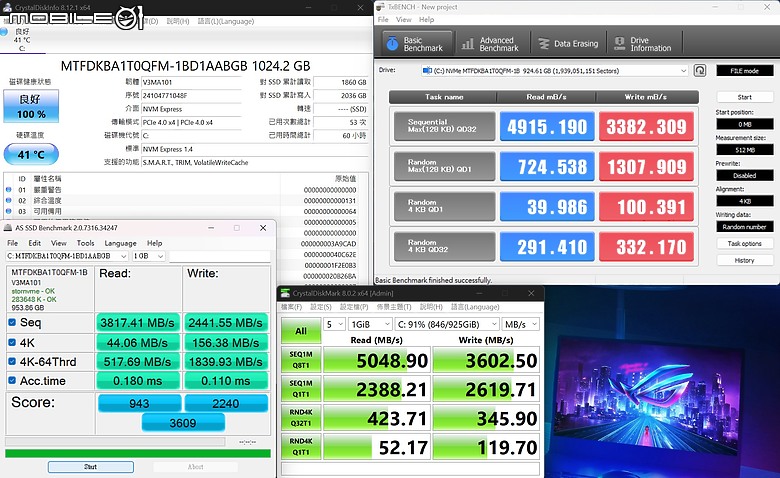
Task: Click status dot of SMART attribute 01
Action: pos(8,190)
